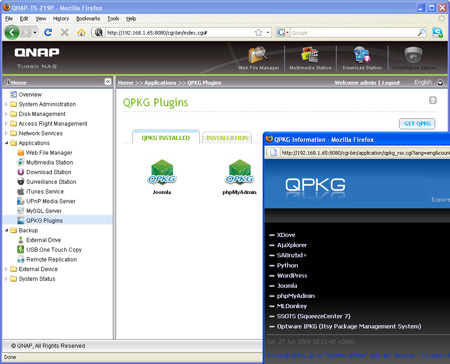Open Download Station in sidebar tree
This screenshot has height=364, width=450.
48,172
